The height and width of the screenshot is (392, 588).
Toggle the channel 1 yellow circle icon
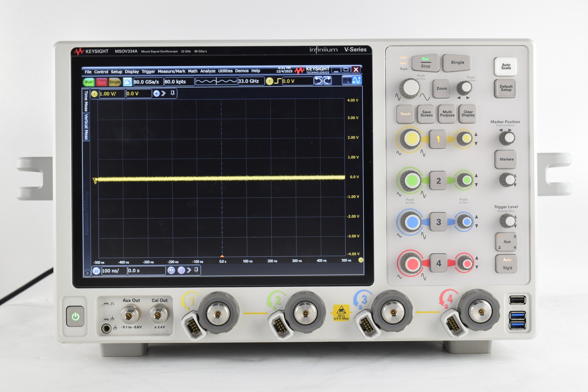pos(94,94)
